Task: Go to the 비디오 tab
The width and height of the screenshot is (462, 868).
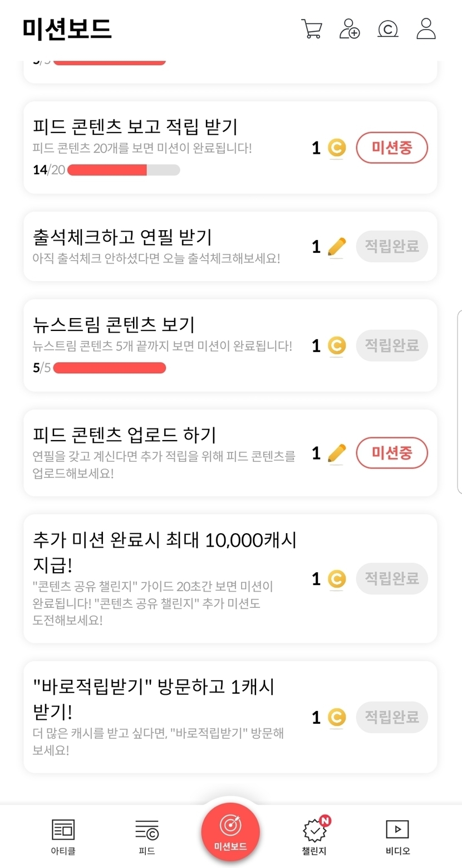Action: click(397, 837)
